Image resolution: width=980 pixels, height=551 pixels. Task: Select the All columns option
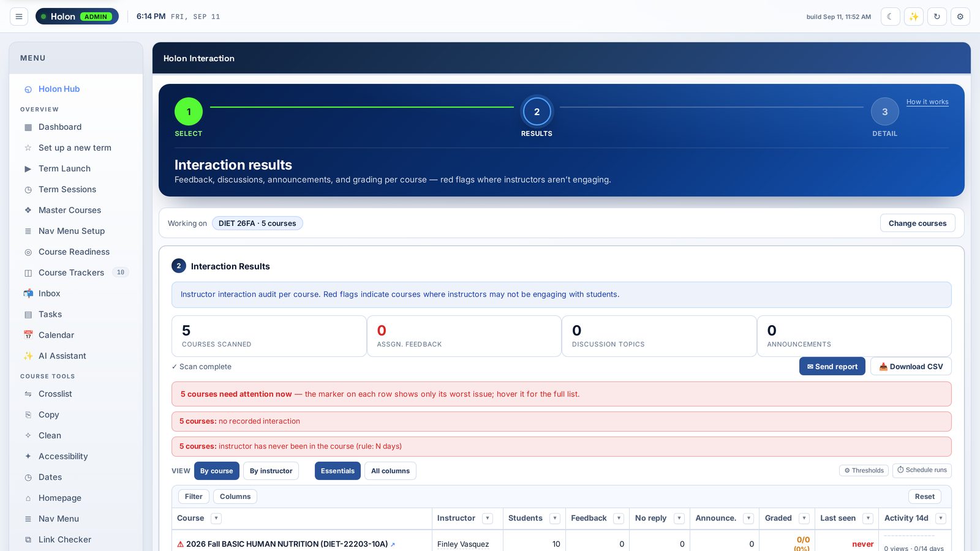pyautogui.click(x=390, y=471)
